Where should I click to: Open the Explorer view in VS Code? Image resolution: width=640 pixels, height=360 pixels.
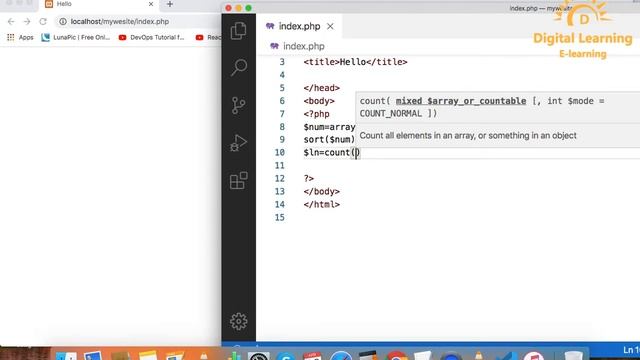point(238,31)
